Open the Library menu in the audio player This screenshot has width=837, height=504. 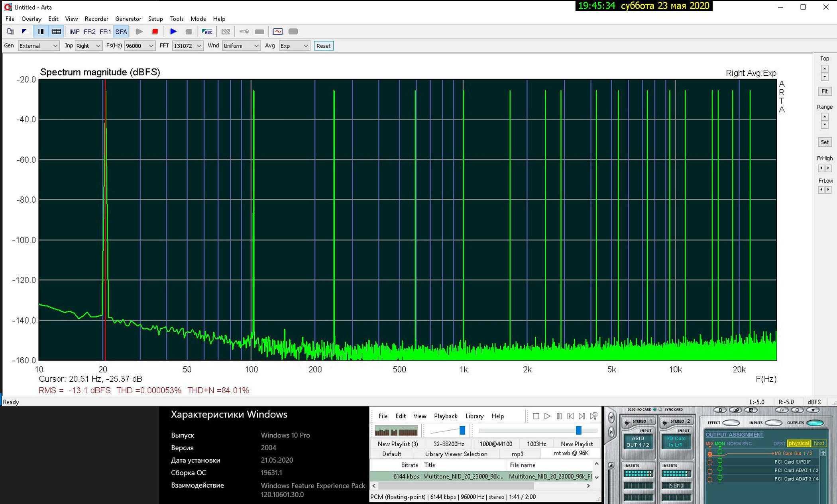pos(474,416)
